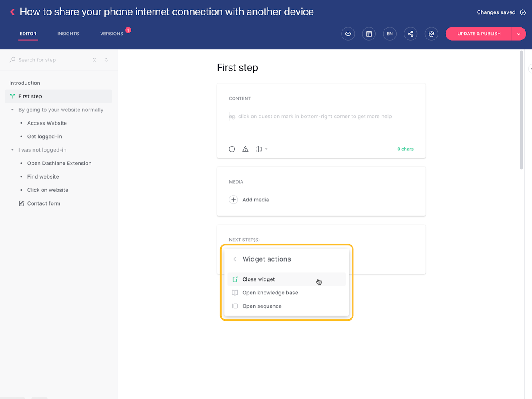Expand the Update & Publish dropdown arrow
Screen dimensions: 532x399
[518, 34]
